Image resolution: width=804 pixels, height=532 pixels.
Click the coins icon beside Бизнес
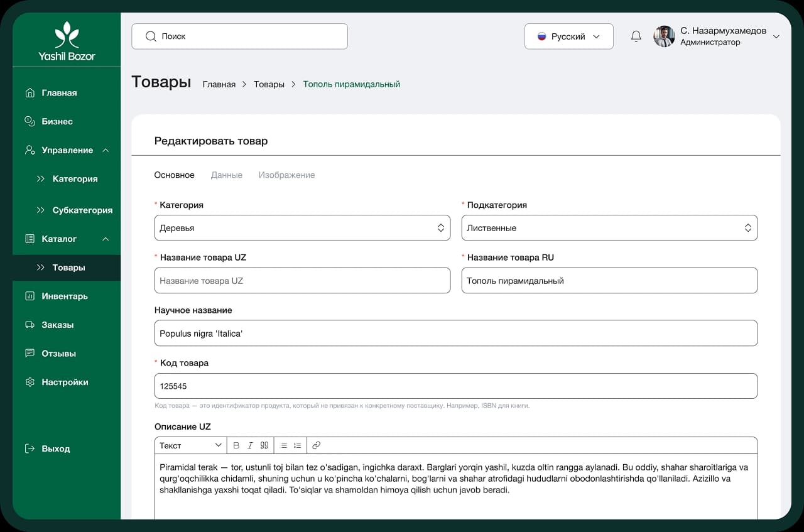30,121
